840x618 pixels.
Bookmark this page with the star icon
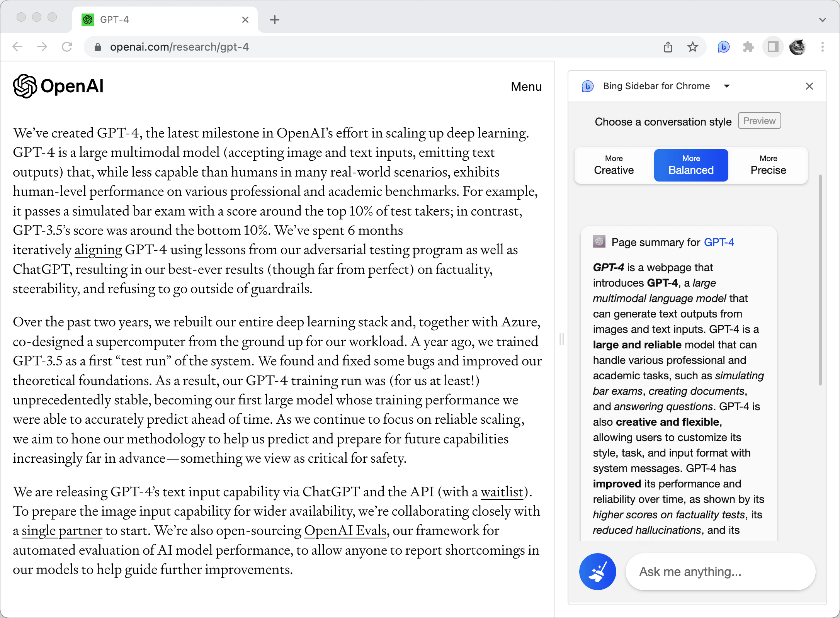[693, 47]
